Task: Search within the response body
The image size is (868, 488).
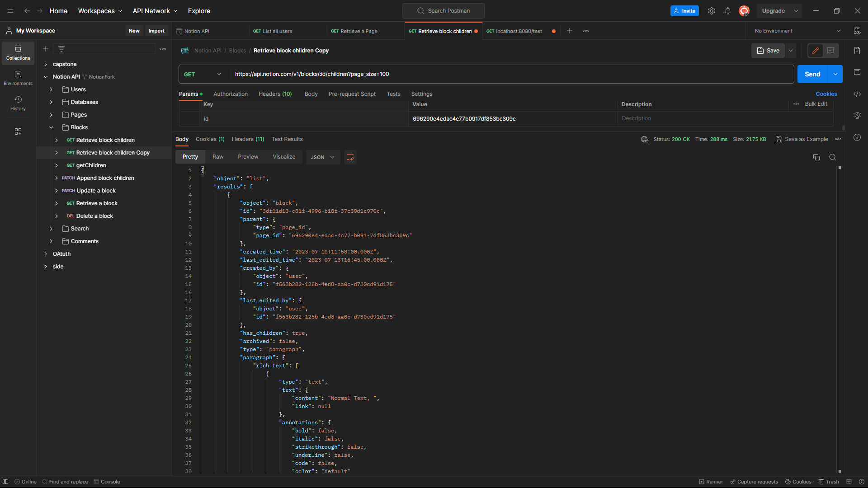Action: 832,157
